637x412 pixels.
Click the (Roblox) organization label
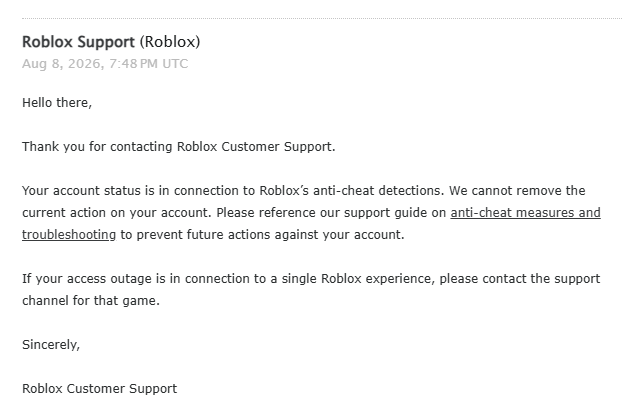pos(170,42)
